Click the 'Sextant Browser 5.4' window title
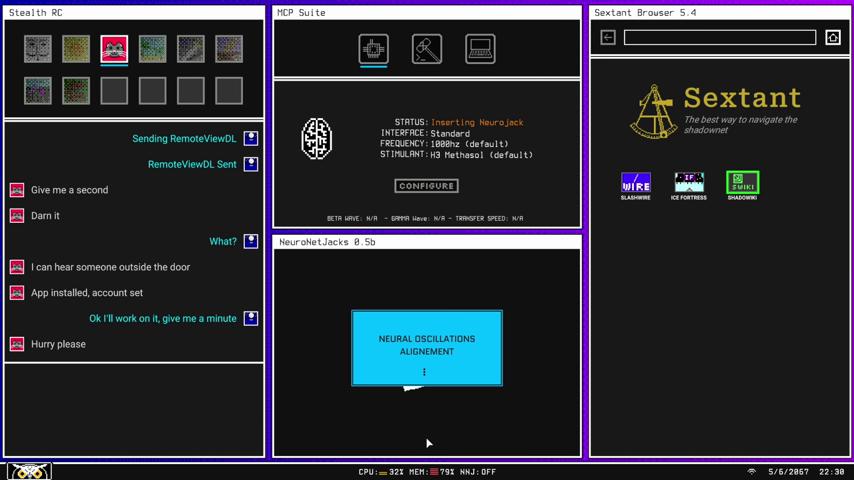 click(645, 13)
